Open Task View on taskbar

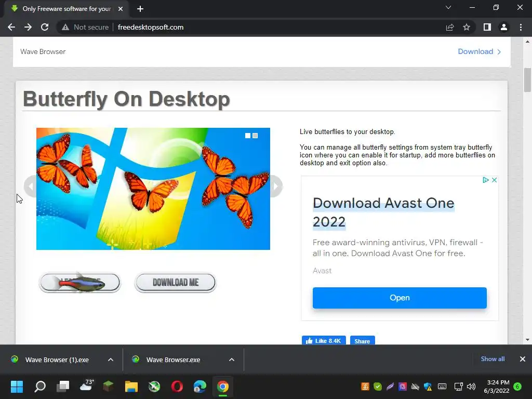(63, 386)
